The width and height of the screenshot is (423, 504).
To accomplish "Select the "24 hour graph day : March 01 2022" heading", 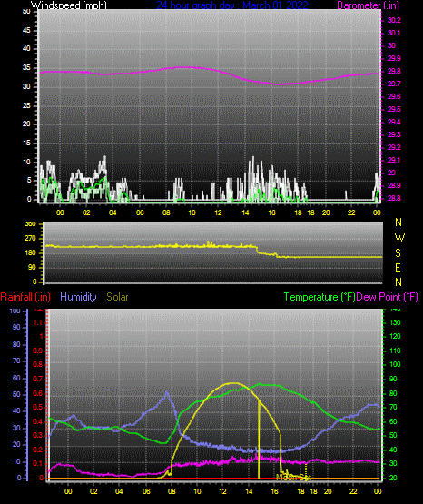I will (232, 5).
